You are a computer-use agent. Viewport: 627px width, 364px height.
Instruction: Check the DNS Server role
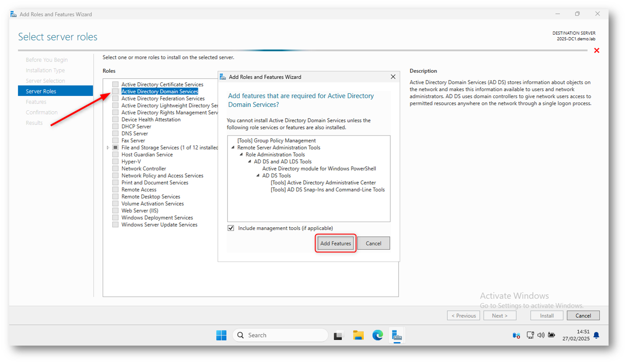click(x=115, y=133)
